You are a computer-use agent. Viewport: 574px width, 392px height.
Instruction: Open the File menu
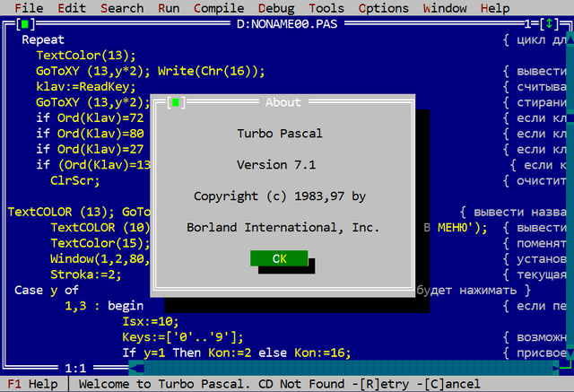click(29, 8)
